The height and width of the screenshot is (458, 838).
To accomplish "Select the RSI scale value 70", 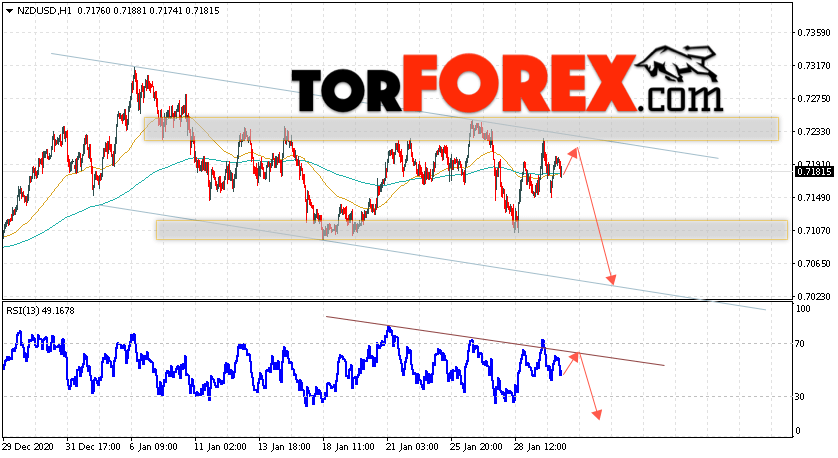I will [x=800, y=344].
